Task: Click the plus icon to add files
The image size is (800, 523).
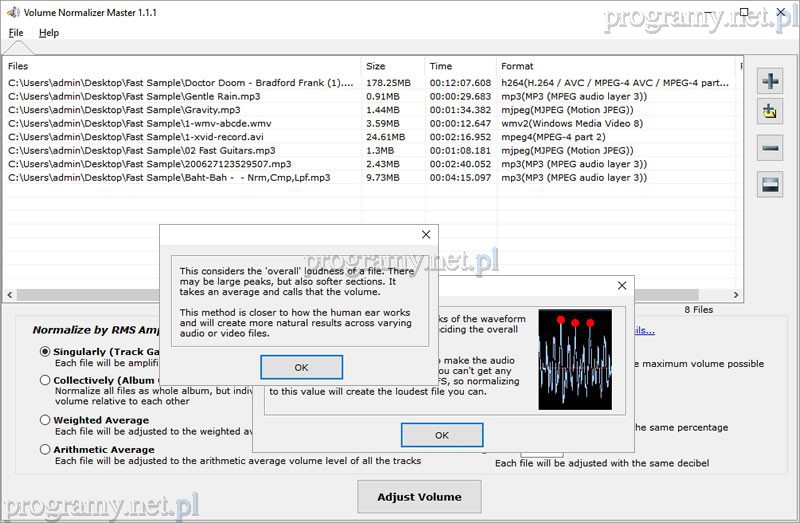Action: click(769, 81)
